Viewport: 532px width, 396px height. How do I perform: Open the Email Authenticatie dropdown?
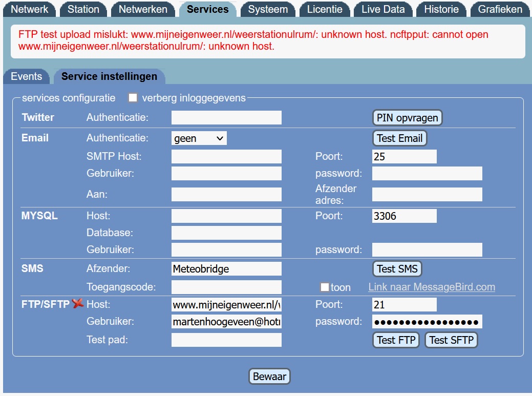[199, 138]
